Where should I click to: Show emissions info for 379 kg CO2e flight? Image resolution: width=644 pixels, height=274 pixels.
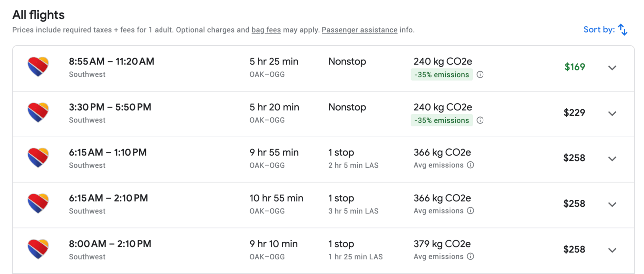click(470, 257)
